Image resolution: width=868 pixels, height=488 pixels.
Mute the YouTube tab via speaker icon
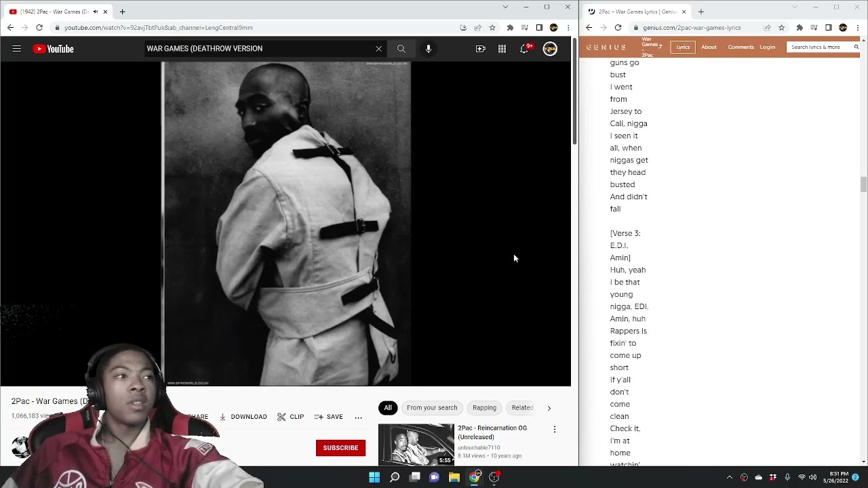(95, 12)
